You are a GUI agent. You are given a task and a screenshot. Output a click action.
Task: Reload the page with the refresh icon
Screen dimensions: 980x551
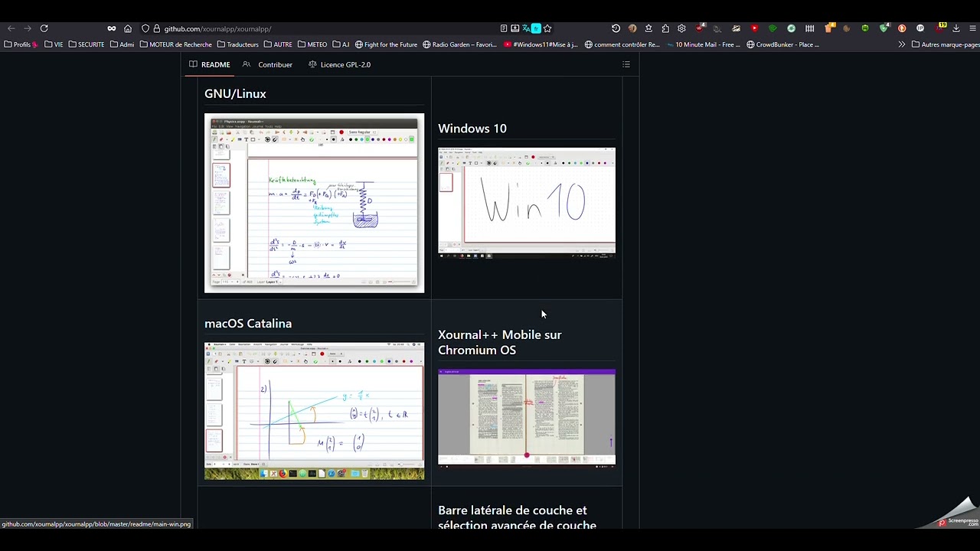(44, 28)
